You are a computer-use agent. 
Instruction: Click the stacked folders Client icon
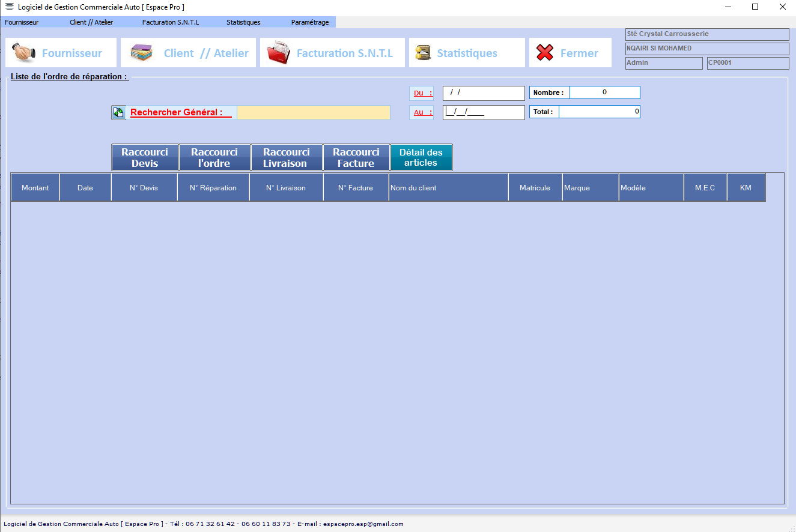tap(142, 53)
